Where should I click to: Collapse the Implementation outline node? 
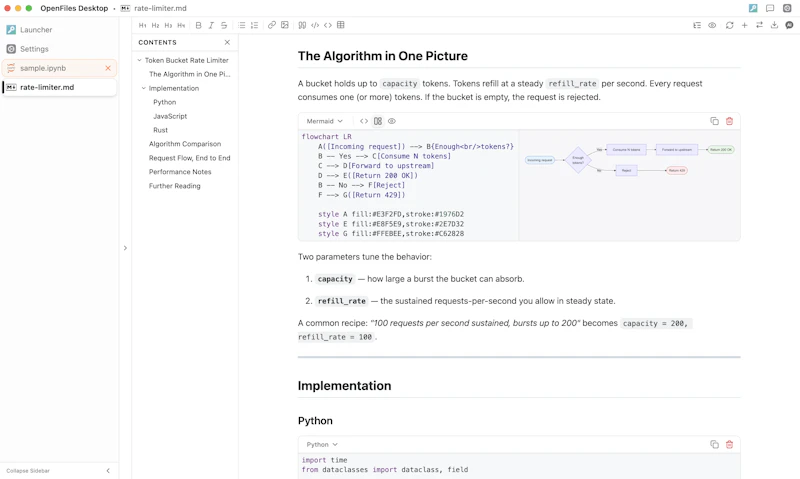click(x=143, y=88)
